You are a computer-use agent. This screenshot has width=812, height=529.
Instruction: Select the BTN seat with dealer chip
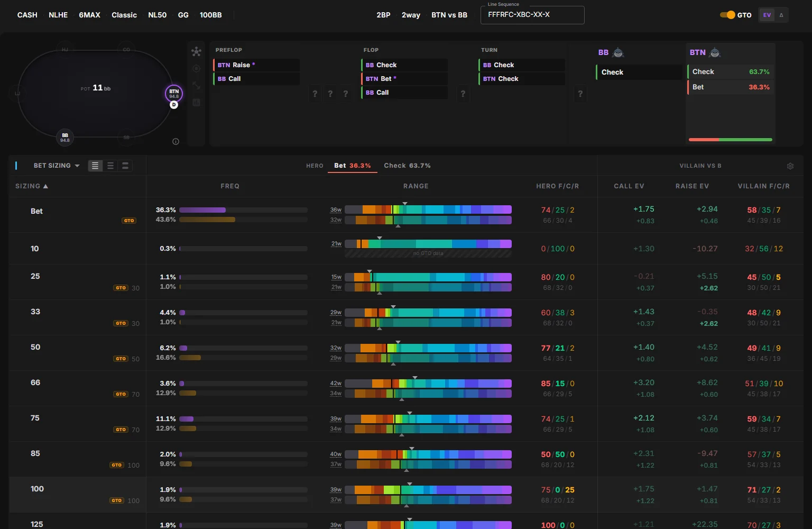click(x=174, y=94)
